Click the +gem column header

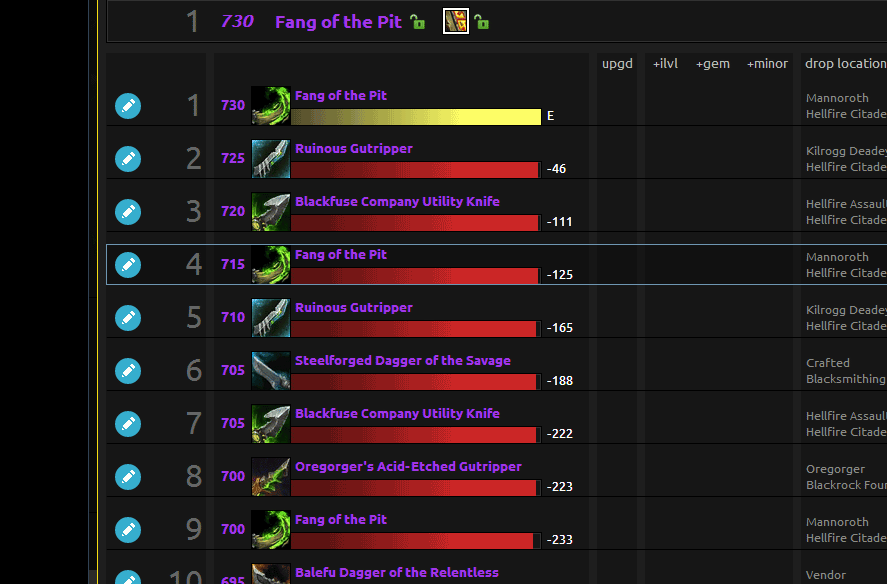(713, 64)
